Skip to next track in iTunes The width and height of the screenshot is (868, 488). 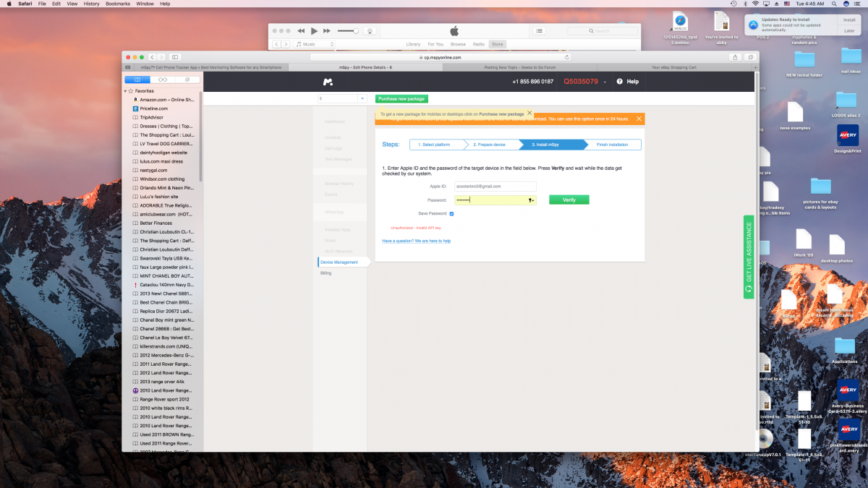click(x=327, y=31)
